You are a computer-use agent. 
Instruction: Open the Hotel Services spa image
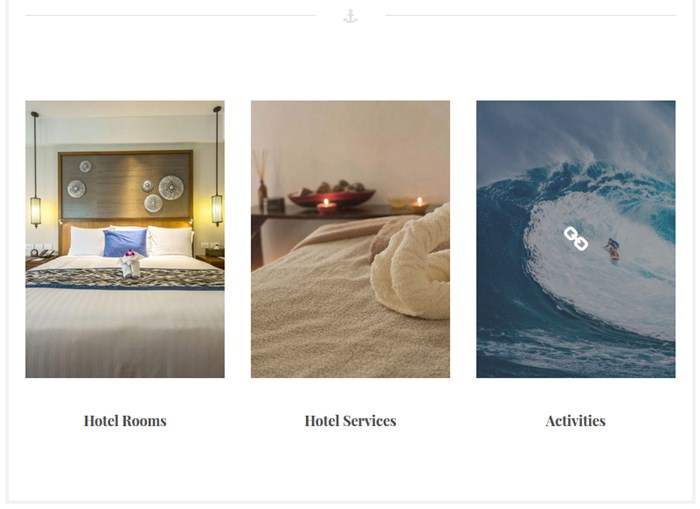(x=350, y=239)
